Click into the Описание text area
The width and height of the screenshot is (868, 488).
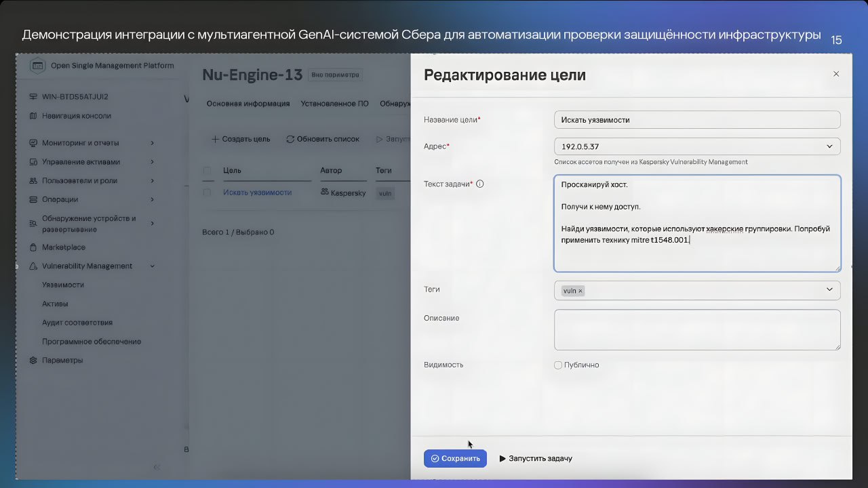coord(696,330)
